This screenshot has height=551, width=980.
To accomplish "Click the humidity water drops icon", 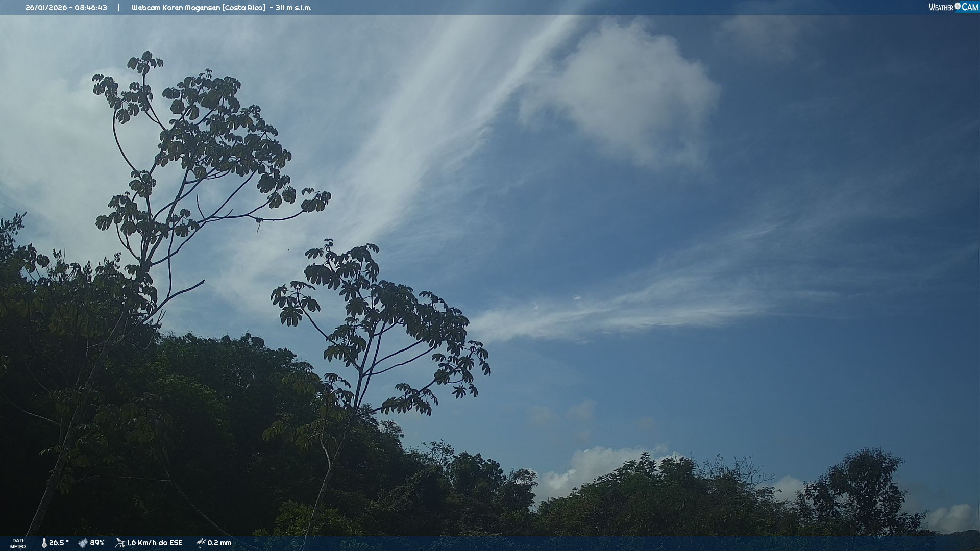I will point(83,543).
